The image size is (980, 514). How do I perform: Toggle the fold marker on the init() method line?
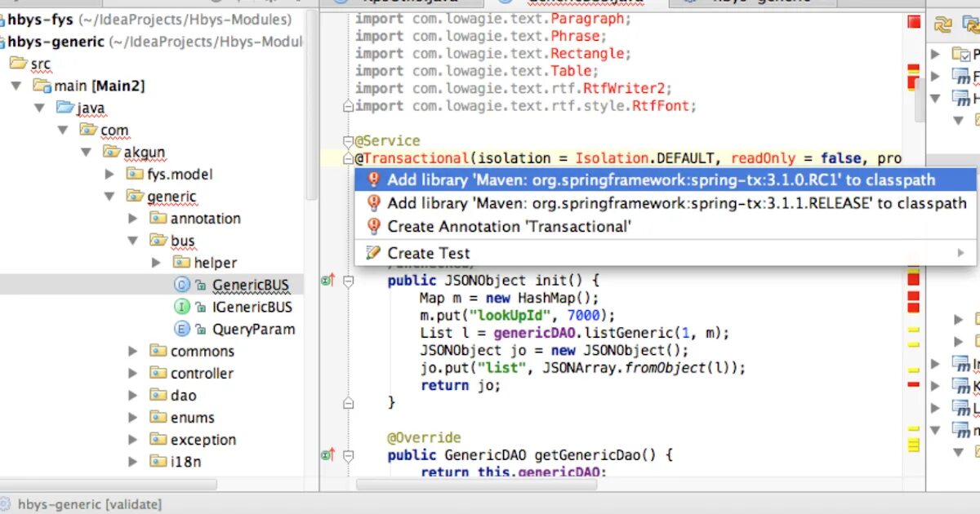point(349,281)
